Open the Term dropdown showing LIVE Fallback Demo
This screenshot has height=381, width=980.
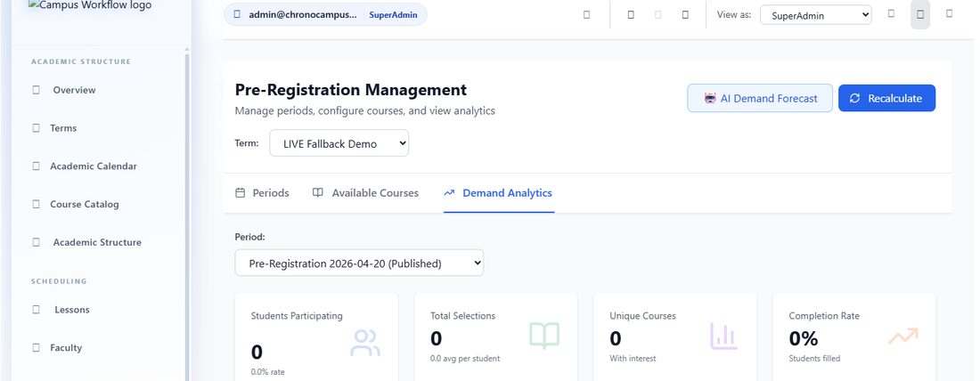(339, 143)
